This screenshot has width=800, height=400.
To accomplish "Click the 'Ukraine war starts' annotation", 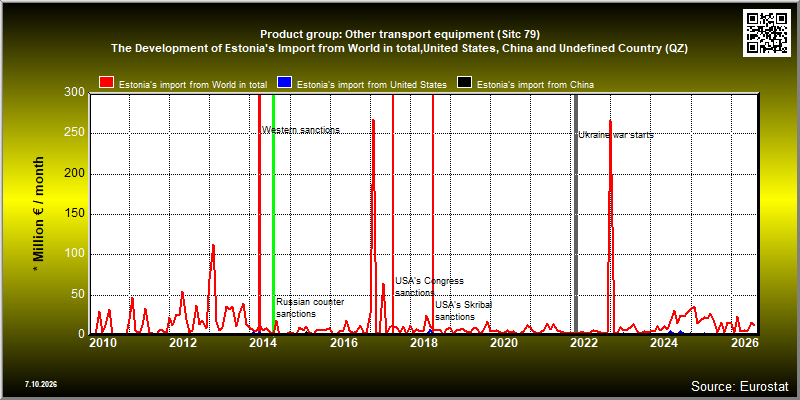I will 616,135.
